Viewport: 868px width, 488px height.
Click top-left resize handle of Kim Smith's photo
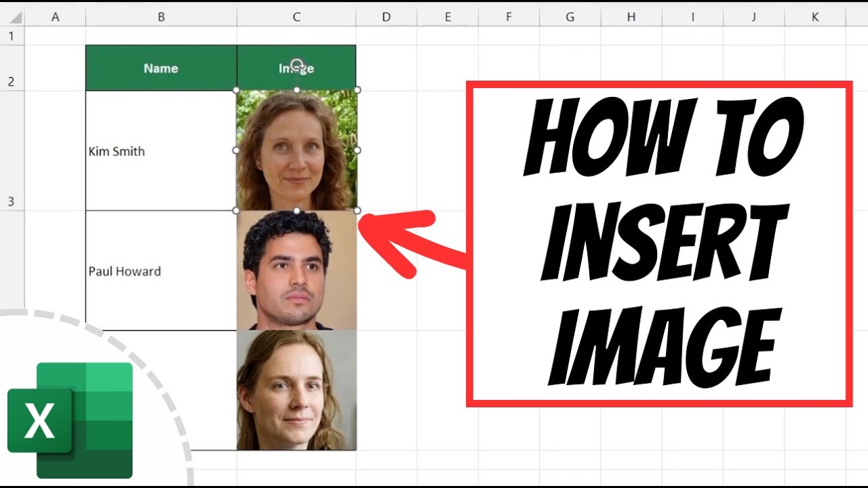pos(236,89)
